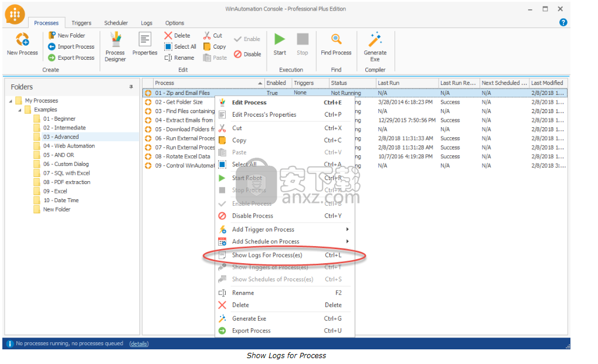Click the Status column header
This screenshot has height=364, width=598.
[x=352, y=83]
